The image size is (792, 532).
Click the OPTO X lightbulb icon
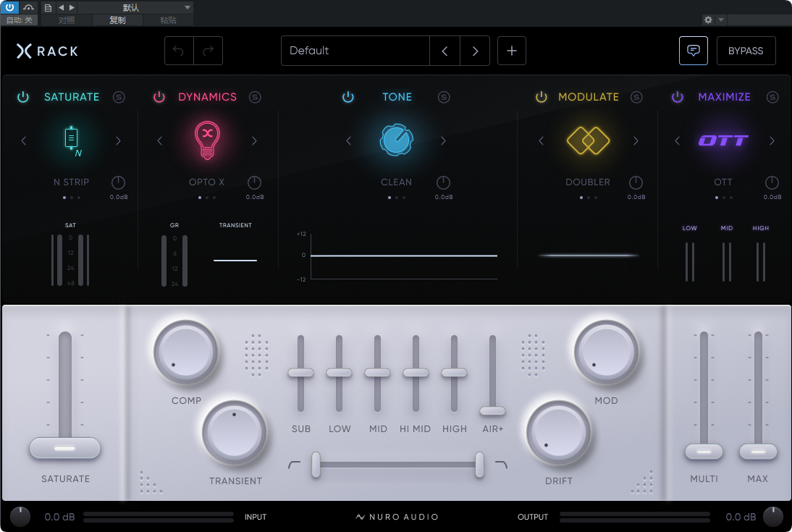207,140
